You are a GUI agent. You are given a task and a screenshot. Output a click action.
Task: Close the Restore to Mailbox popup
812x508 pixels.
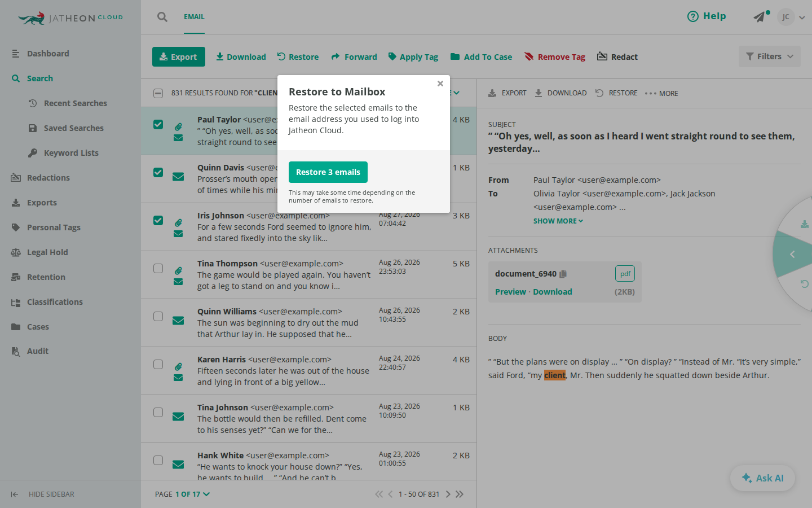coord(440,84)
